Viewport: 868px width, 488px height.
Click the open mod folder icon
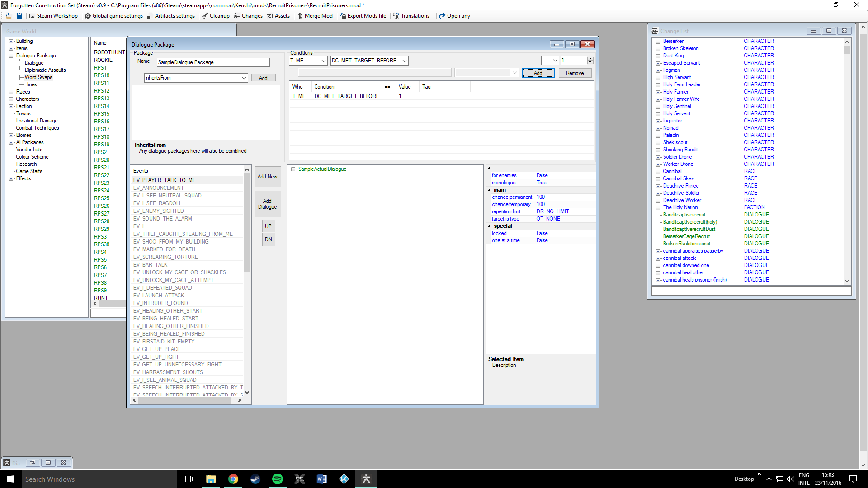tap(9, 16)
